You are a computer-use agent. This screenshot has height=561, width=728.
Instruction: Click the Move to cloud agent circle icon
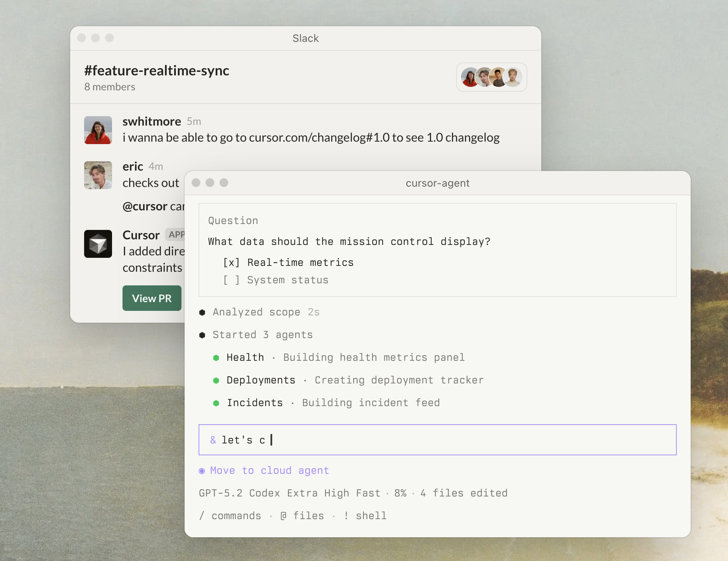pyautogui.click(x=202, y=471)
